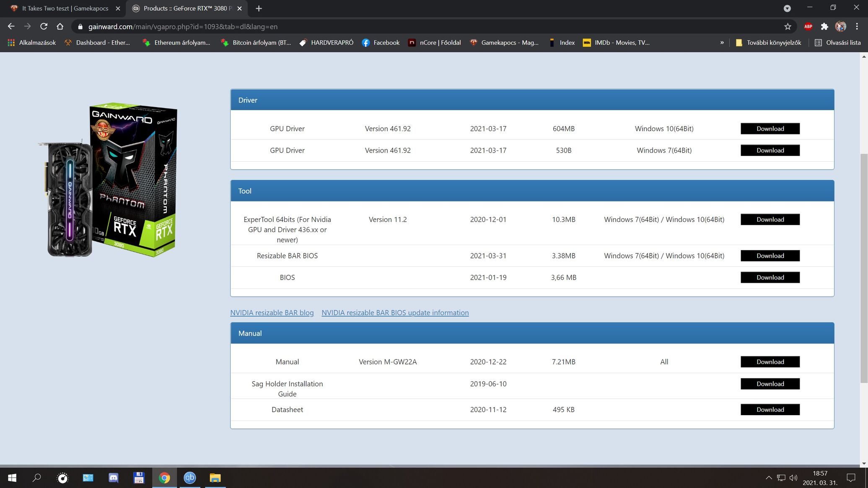Download the Resizable BAR BIOS file
This screenshot has height=488, width=868.
[x=770, y=256]
